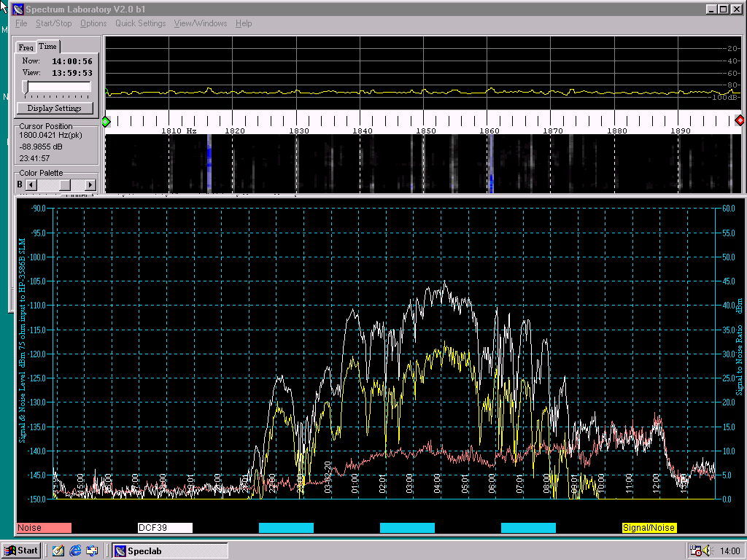The image size is (747, 560).
Task: Click the 1850 frequency scale label
Action: pos(426,131)
